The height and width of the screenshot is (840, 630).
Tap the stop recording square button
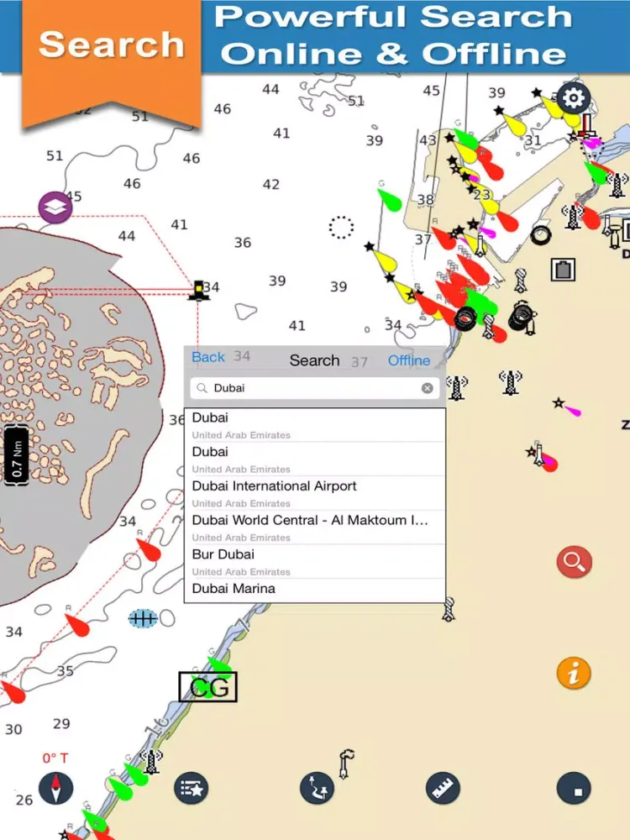574,788
